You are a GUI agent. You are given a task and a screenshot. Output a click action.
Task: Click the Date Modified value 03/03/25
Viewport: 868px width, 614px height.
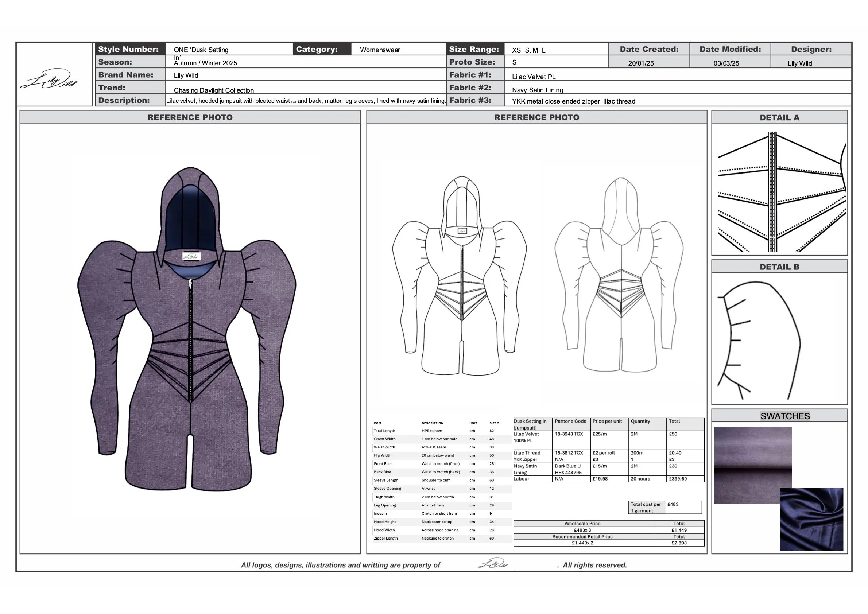point(726,63)
